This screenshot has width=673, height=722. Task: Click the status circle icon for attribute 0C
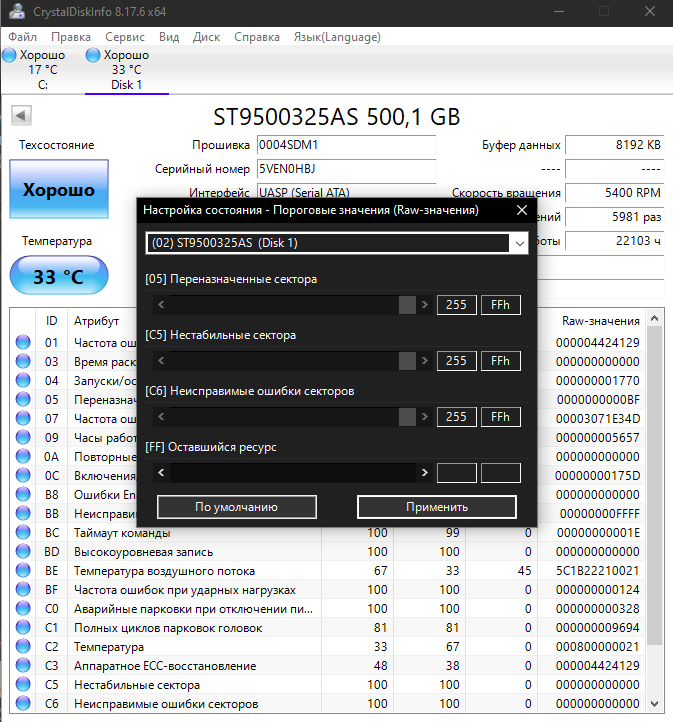[x=23, y=475]
